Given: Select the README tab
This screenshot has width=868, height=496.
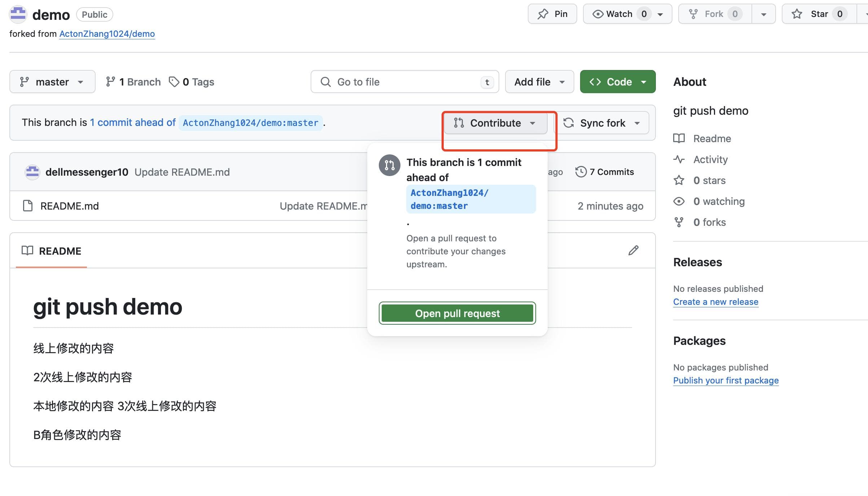Looking at the screenshot, I should [51, 251].
